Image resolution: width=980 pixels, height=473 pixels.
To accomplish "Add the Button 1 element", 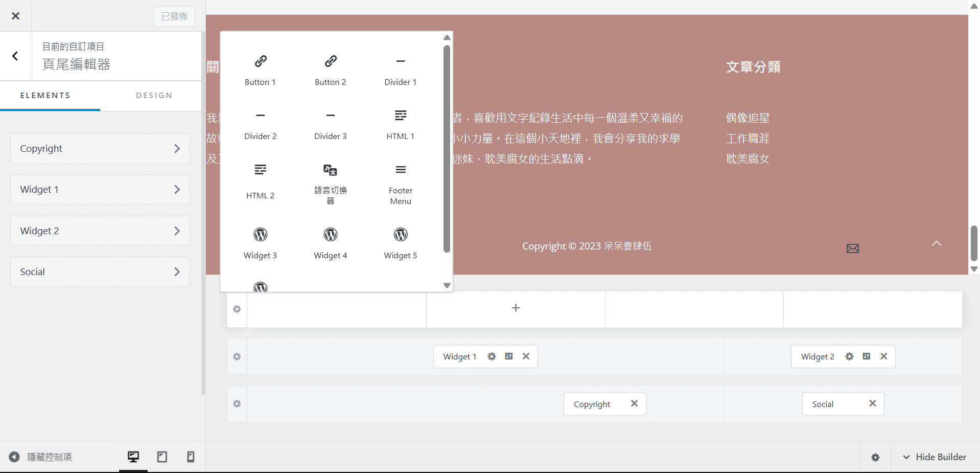I will [x=260, y=71].
